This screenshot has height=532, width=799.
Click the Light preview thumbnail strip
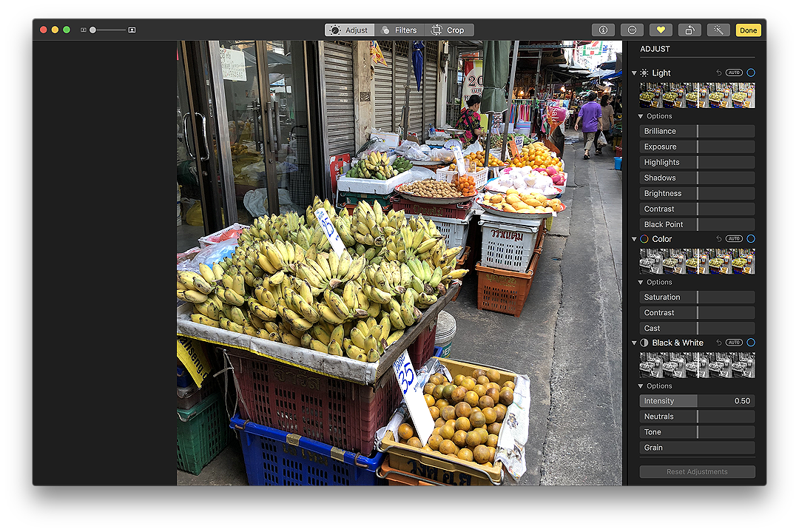697,95
